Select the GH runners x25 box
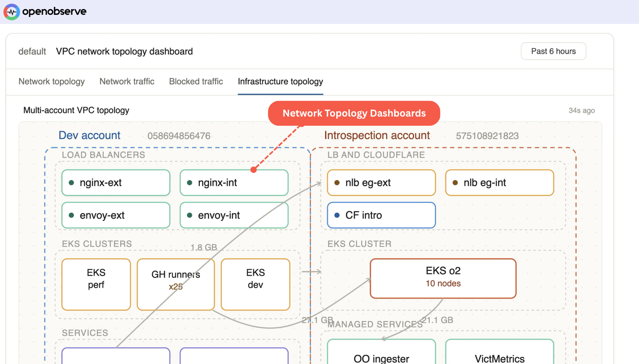Screen dimensions: 639x364 [176, 285]
